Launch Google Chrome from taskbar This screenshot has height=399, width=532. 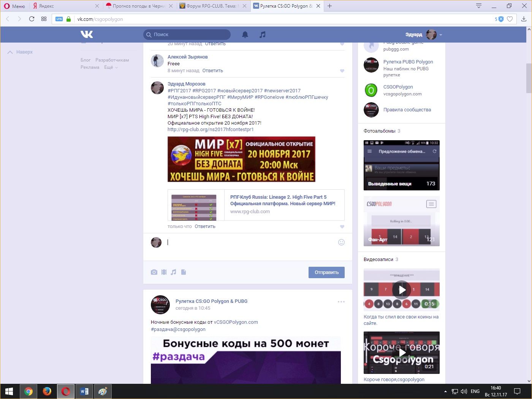pyautogui.click(x=28, y=391)
